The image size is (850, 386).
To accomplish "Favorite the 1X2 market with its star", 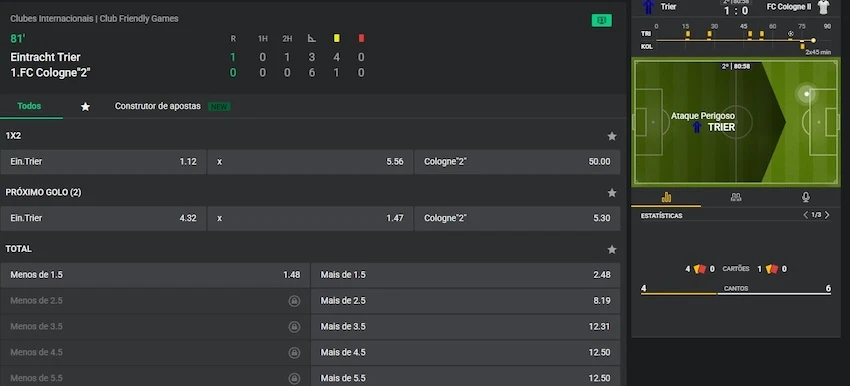I will (x=612, y=136).
